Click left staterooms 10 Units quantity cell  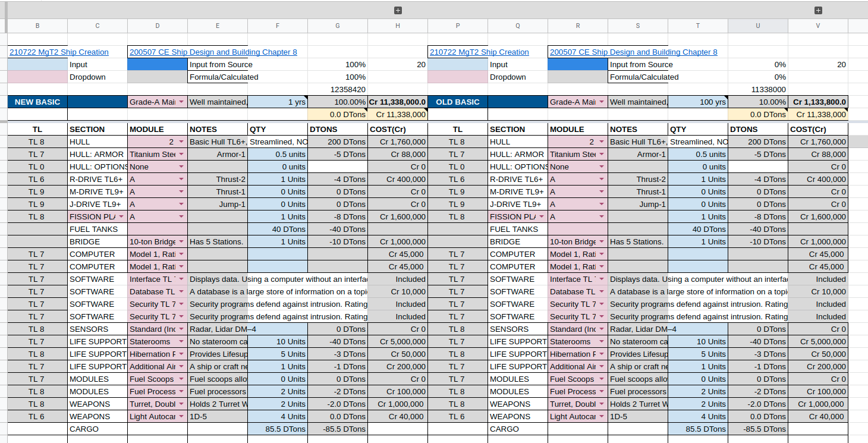[x=278, y=342]
